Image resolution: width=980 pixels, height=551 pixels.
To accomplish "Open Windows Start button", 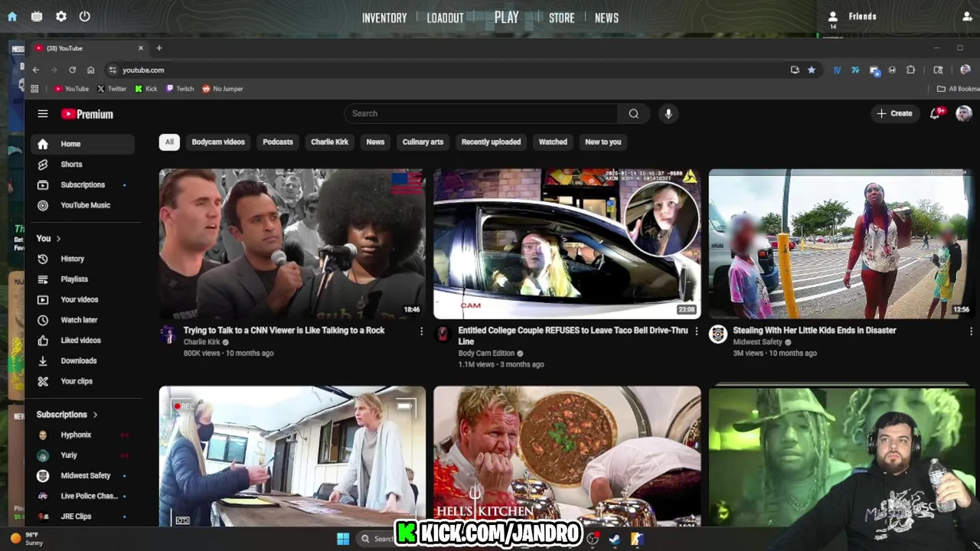I will coord(343,539).
